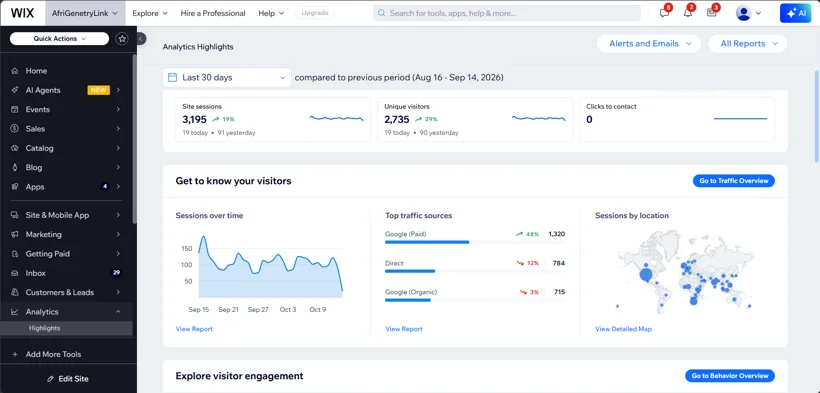The height and width of the screenshot is (393, 820).
Task: Click the WIX logo
Action: [22, 13]
